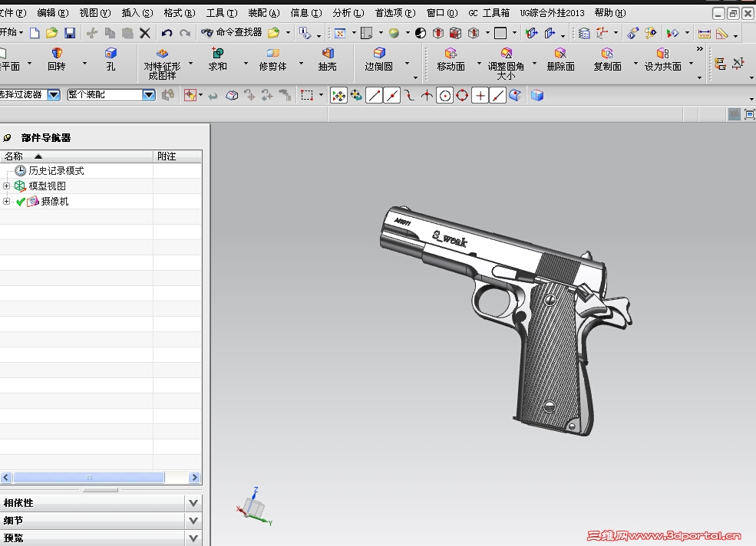
Task: Sort by the 名称 column header
Action: coord(76,156)
